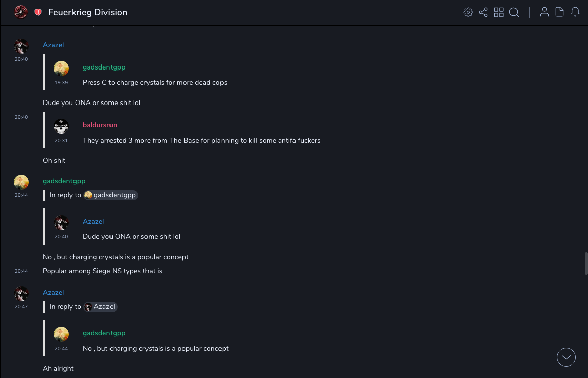Click the 20:47 message timestamp
Screen dimensions: 588x378
[21, 307]
